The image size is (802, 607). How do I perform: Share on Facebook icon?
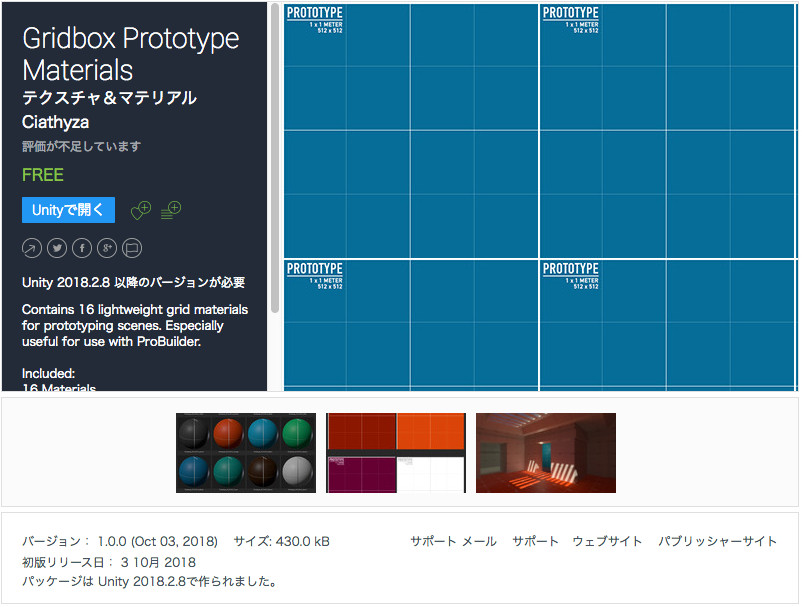coord(82,249)
